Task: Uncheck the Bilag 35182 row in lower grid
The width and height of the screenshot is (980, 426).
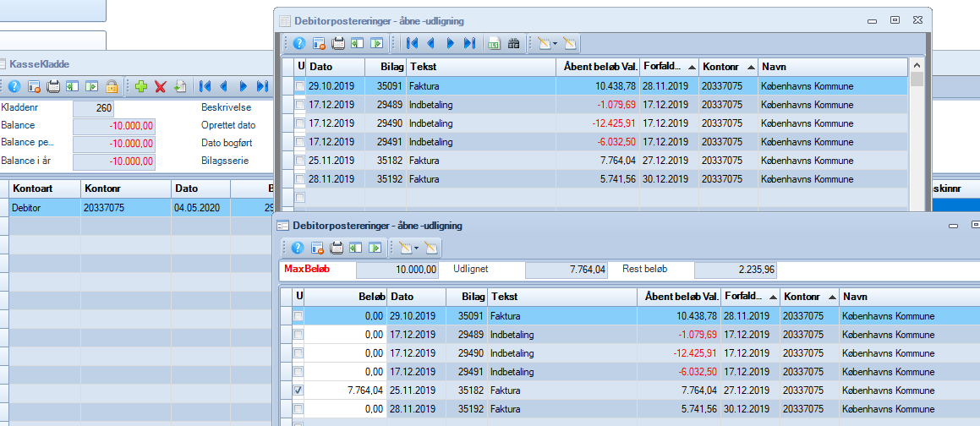Action: (298, 390)
